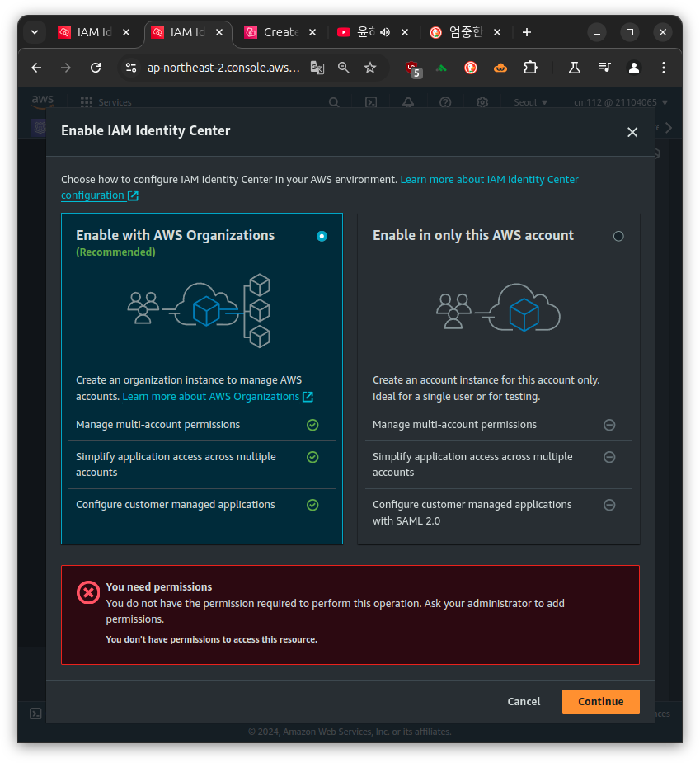Open the tab search dropdown arrow
Screen dimensions: 700x763
[x=35, y=32]
